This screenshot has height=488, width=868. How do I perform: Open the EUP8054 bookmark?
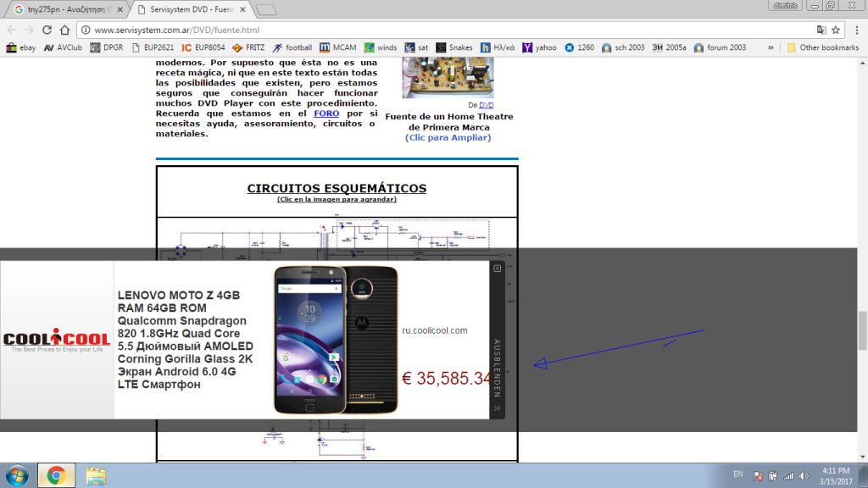point(203,47)
